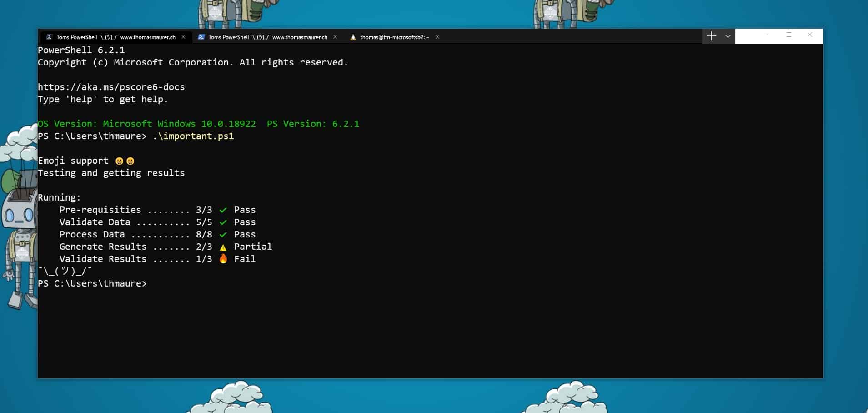Switch to the thomas@tm-microsoftsb2 tab
The width and height of the screenshot is (868, 413).
pyautogui.click(x=394, y=37)
